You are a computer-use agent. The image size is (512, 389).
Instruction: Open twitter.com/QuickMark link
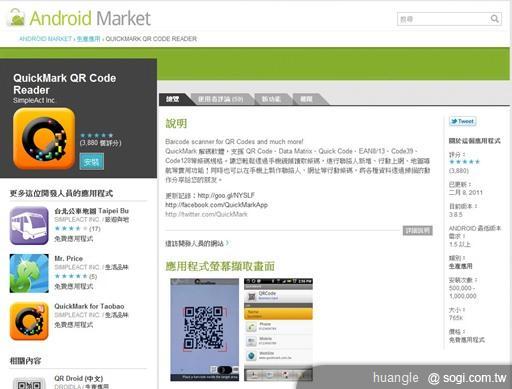pyautogui.click(x=206, y=214)
